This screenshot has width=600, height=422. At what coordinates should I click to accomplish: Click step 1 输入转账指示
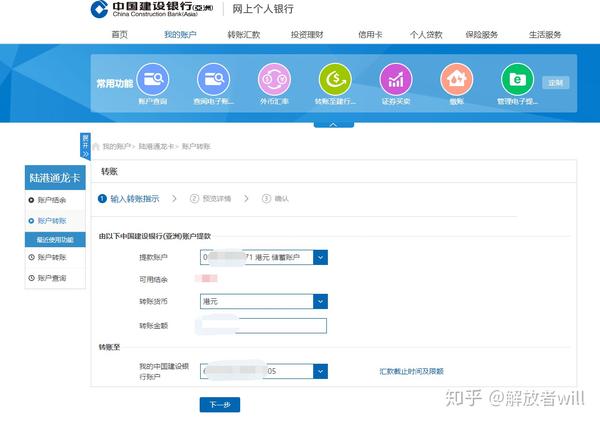129,199
